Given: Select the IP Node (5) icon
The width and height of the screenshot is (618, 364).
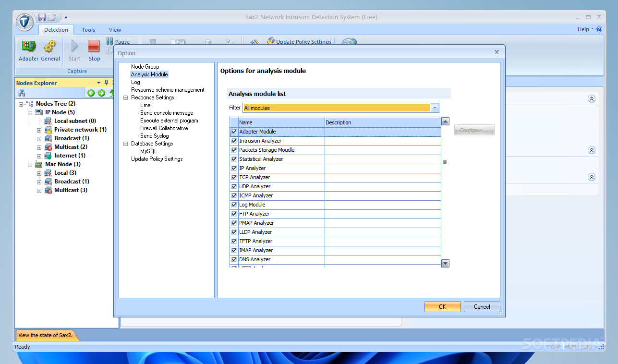Looking at the screenshot, I should click(39, 112).
